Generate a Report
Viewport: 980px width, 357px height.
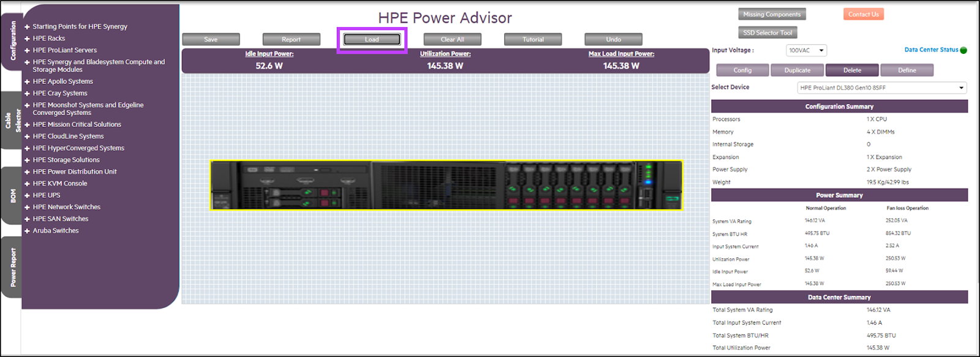(291, 40)
